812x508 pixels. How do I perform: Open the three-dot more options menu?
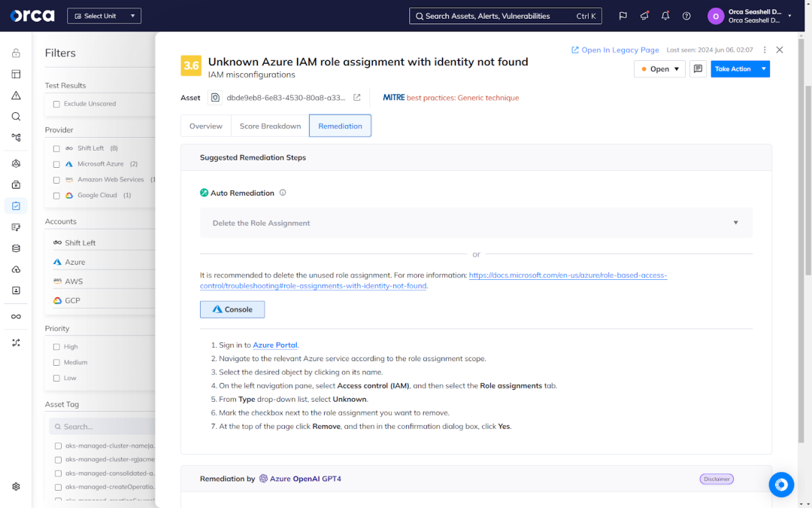(x=765, y=50)
